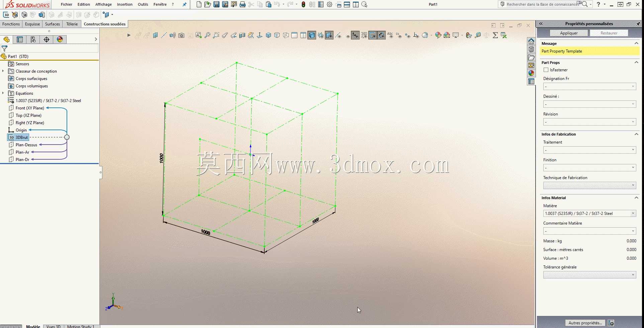Select the Wireframe display style cube icon
The image size is (644, 328).
[x=286, y=35]
